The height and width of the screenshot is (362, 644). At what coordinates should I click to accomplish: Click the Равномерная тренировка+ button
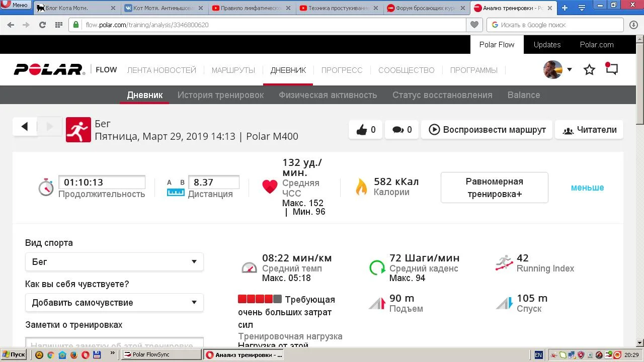pyautogui.click(x=495, y=188)
